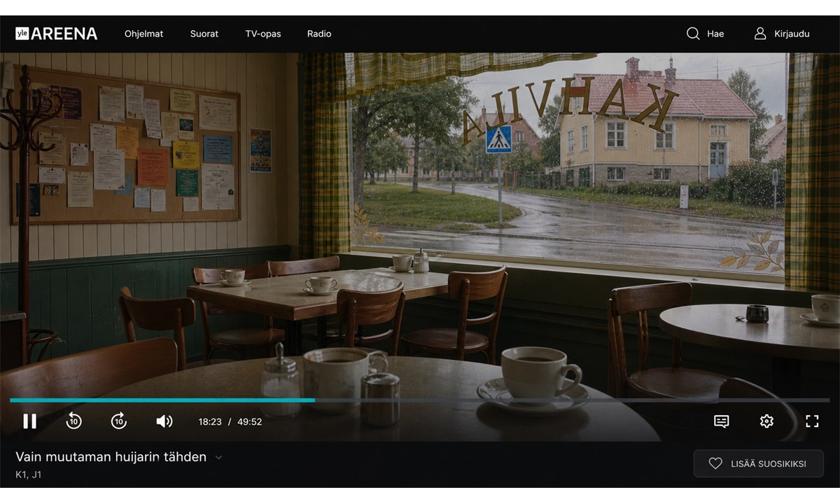The width and height of the screenshot is (840, 504).
Task: Open the TV-opas guide
Action: [x=263, y=34]
